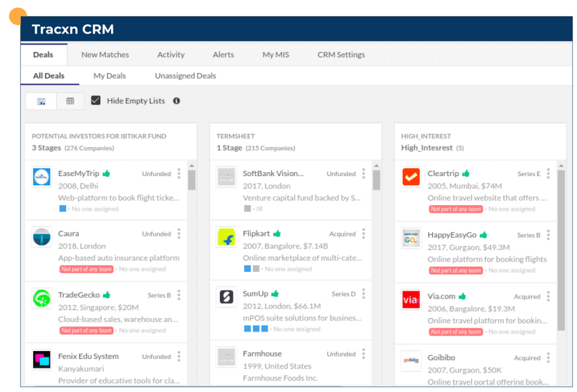This screenshot has height=392, width=577.
Task: Open three-dot menu for EaseMyTrip card
Action: coord(179,174)
